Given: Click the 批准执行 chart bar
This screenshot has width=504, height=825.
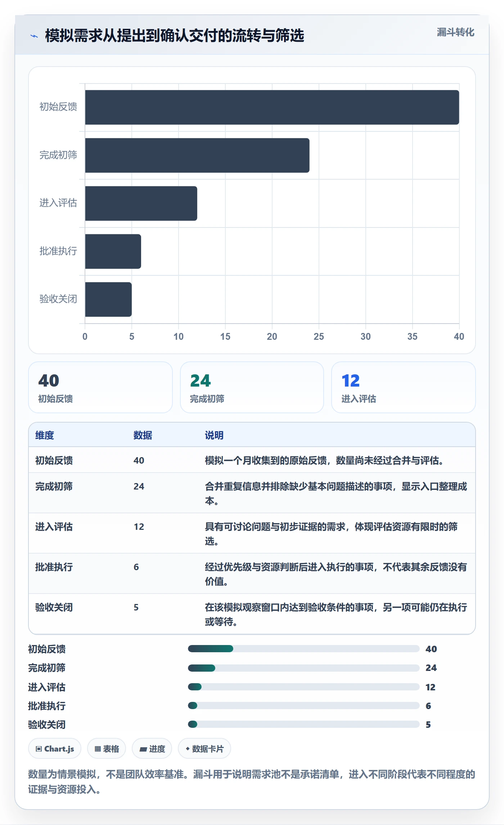Looking at the screenshot, I should pos(113,251).
